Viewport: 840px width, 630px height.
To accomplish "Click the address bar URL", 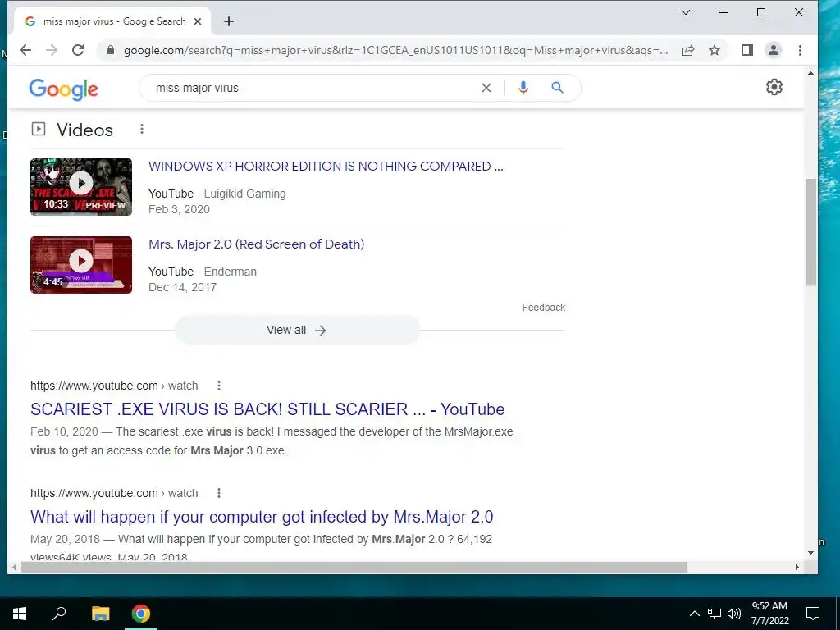I will 395,50.
